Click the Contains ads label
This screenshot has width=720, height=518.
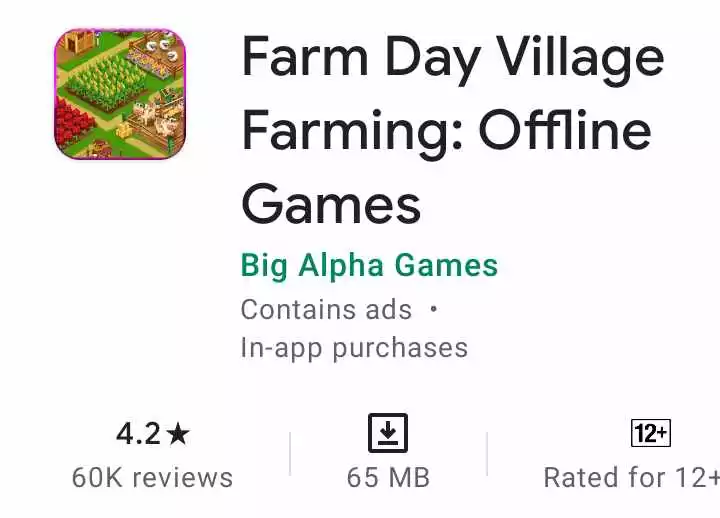click(x=326, y=310)
